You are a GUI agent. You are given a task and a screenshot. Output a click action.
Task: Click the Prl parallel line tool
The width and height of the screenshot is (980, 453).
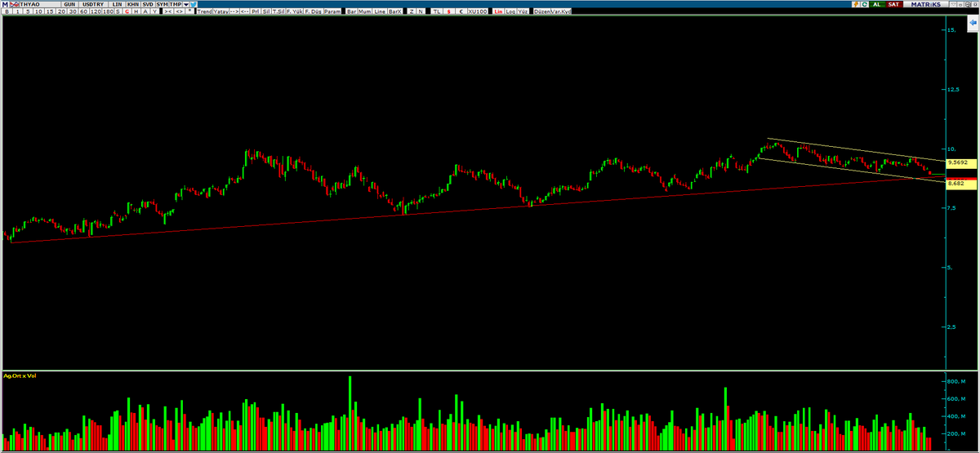tap(256, 11)
